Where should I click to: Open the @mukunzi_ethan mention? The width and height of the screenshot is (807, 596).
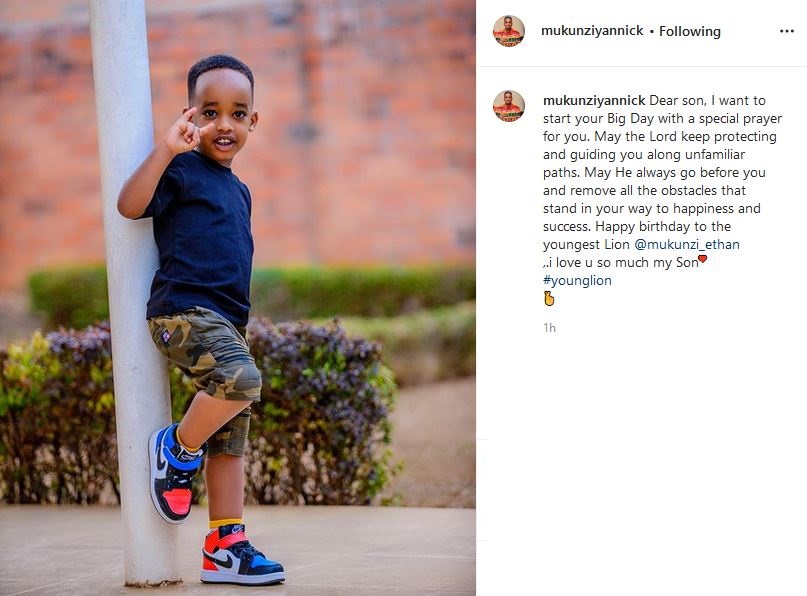click(687, 244)
